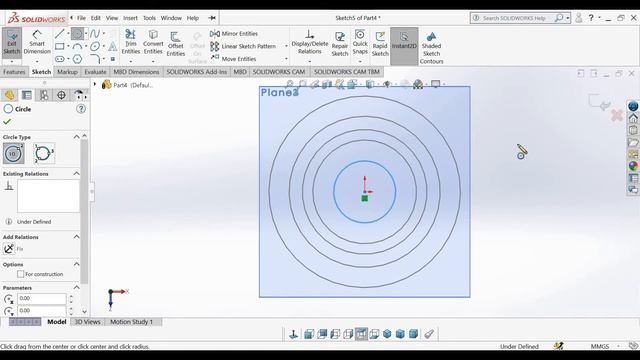Toggle Instant2D mode
This screenshot has height=360, width=640.
point(404,46)
